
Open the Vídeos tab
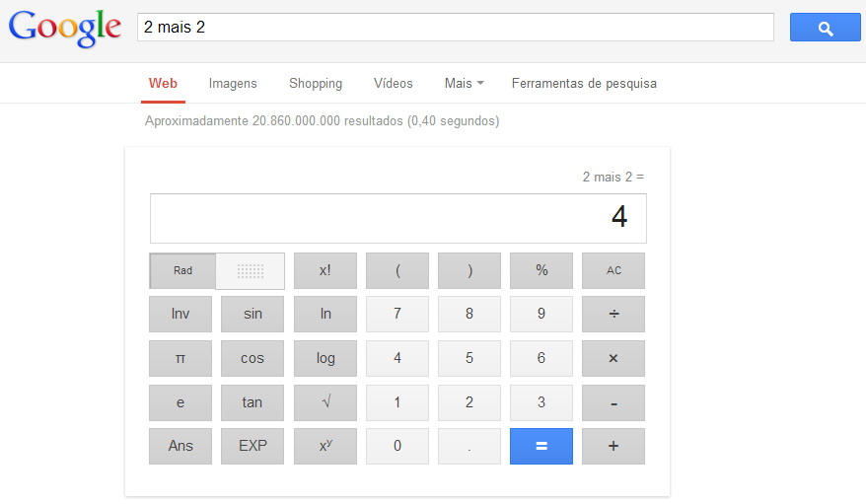coord(394,84)
